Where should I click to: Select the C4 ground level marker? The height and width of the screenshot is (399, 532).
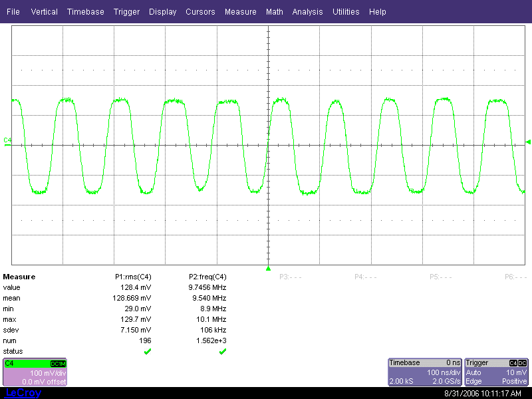7,142
